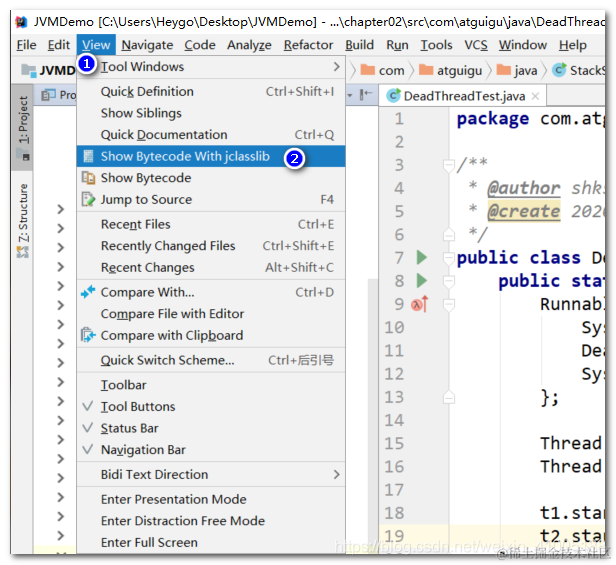Click the DeadThreadTest.java class file icon
The width and height of the screenshot is (616, 565).
(393, 96)
